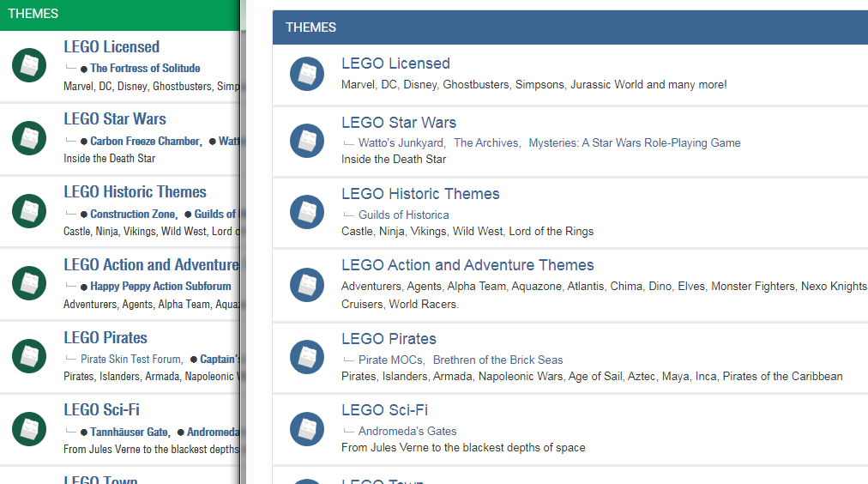Click green brick icon next to LEGO Sci-Fi
The width and height of the screenshot is (868, 484).
[x=29, y=429]
